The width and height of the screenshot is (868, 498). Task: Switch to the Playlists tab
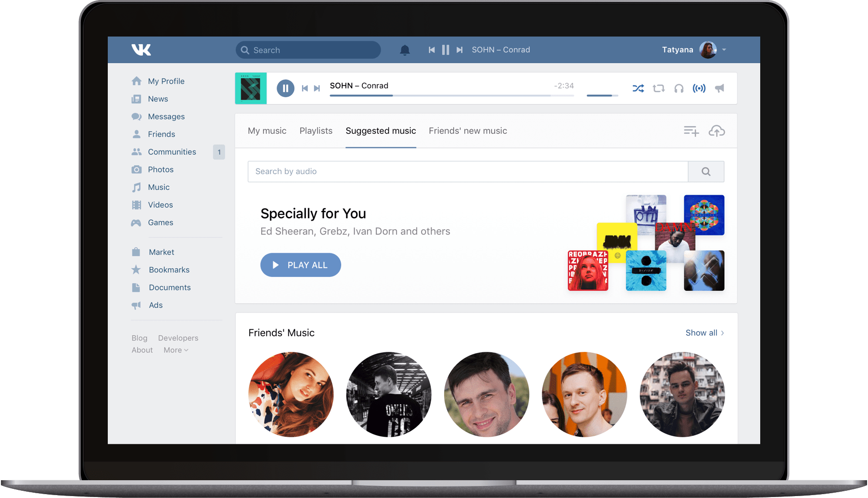coord(316,131)
